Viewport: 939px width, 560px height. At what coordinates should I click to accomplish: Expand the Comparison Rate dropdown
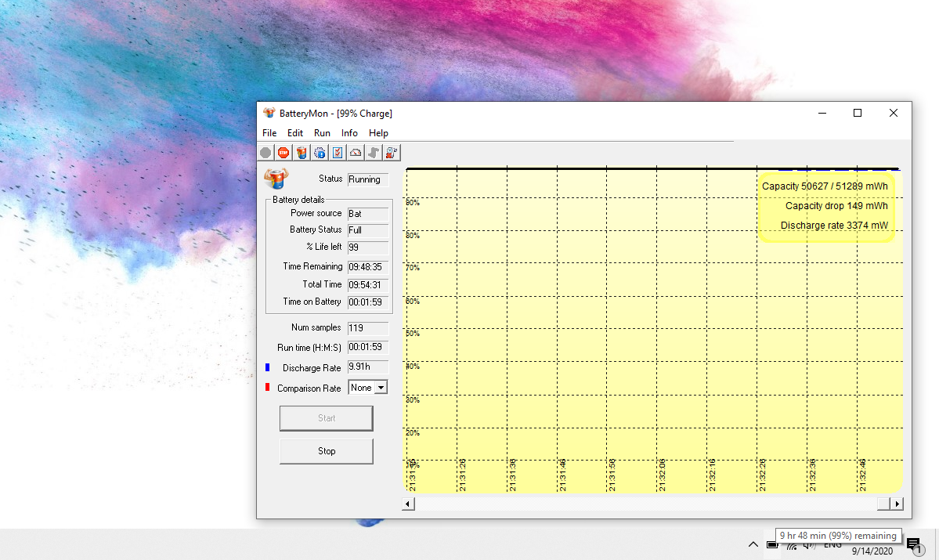381,388
